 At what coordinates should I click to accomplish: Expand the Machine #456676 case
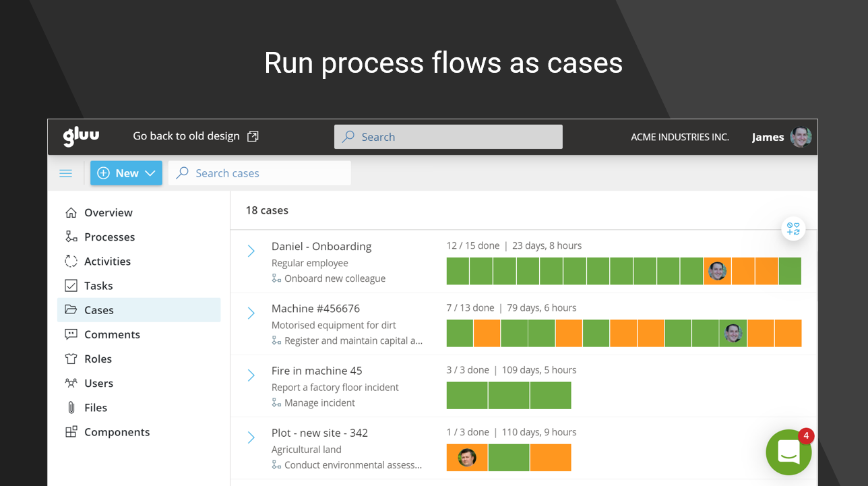click(251, 313)
